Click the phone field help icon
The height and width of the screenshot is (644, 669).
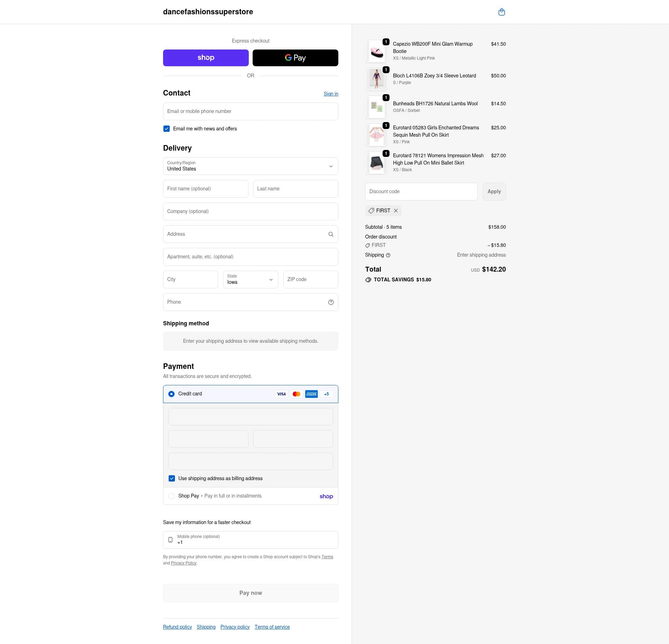coord(331,302)
